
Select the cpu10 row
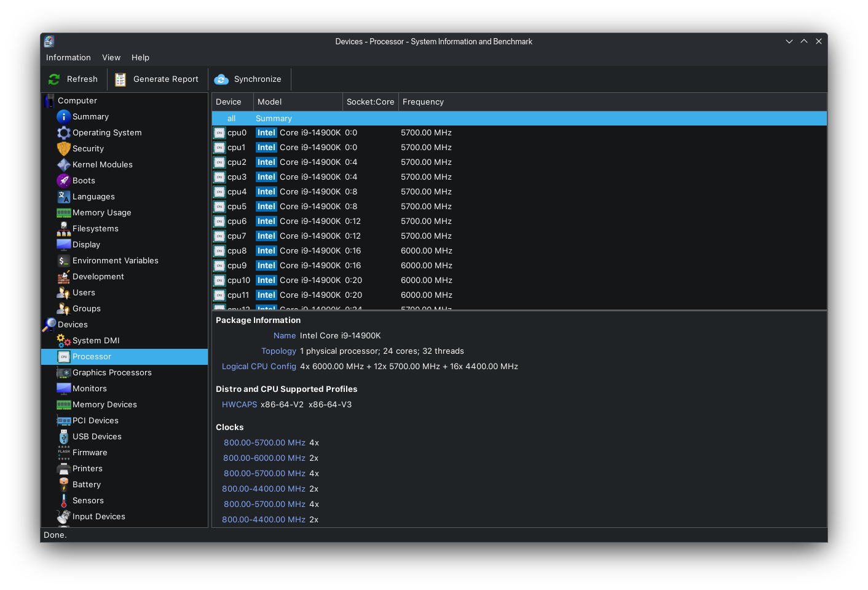[519, 281]
